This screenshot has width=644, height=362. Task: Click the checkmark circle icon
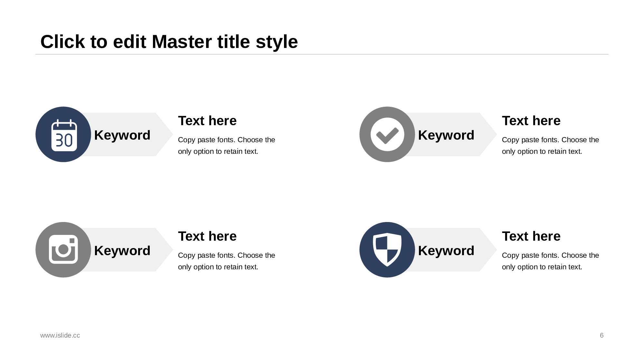pos(387,135)
